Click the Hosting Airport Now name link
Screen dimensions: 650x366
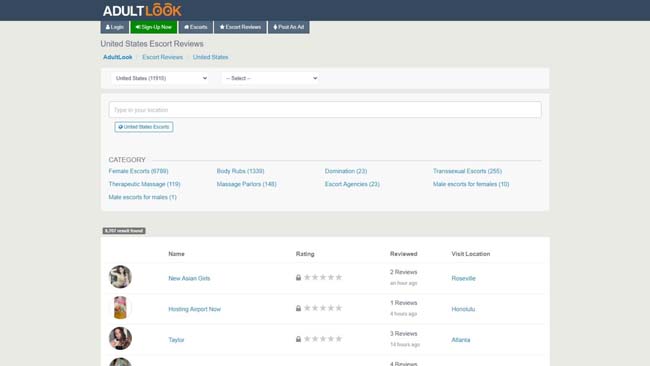[194, 309]
